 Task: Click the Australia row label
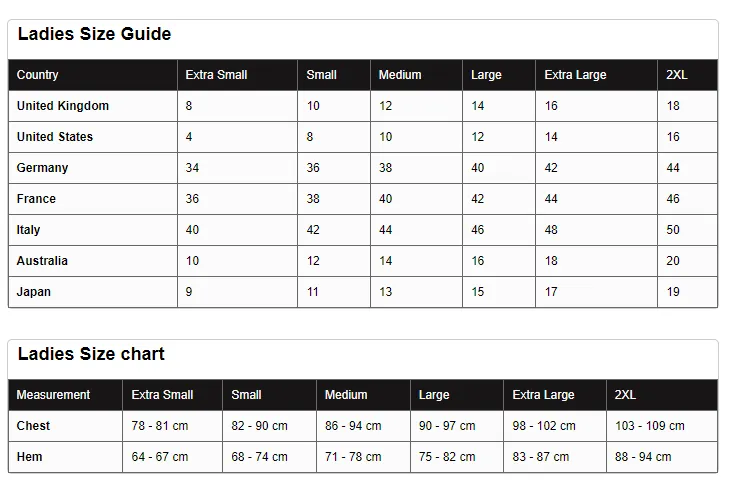(x=42, y=261)
